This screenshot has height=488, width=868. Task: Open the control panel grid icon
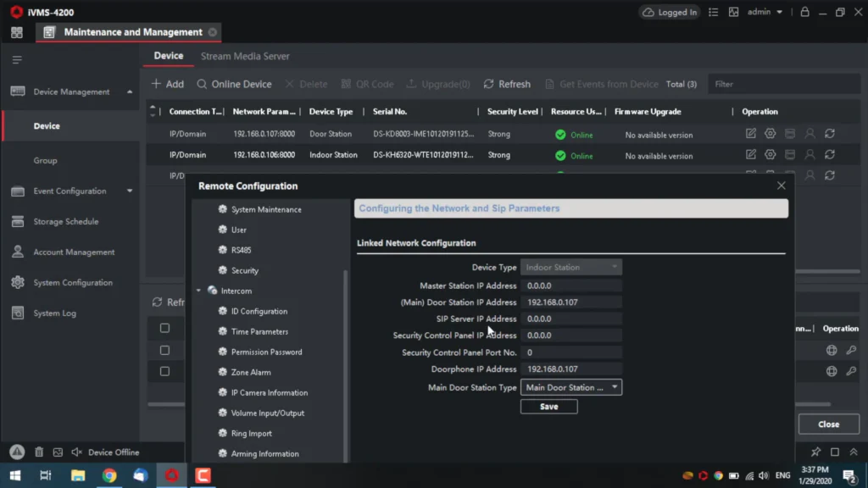(17, 33)
